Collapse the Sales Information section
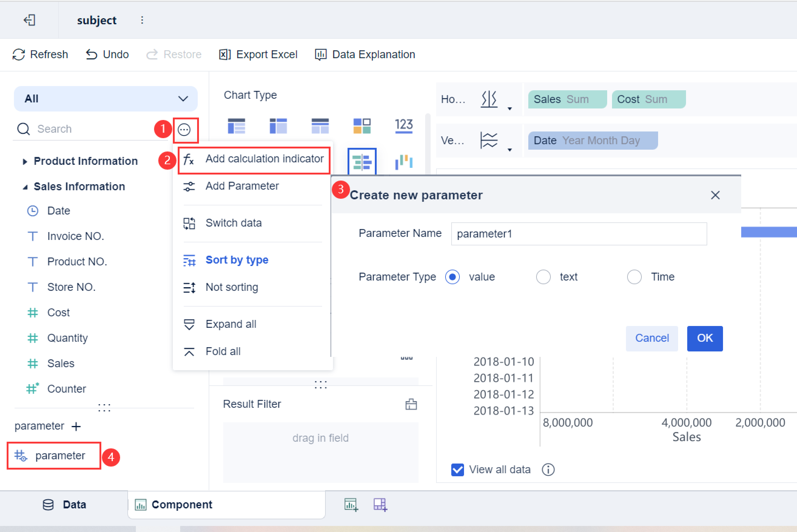This screenshot has width=797, height=532. pyautogui.click(x=25, y=186)
